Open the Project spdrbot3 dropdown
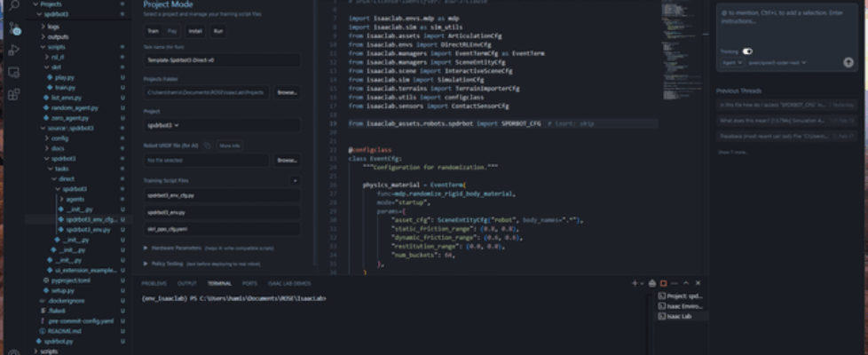This screenshot has height=355, width=868. click(x=163, y=125)
